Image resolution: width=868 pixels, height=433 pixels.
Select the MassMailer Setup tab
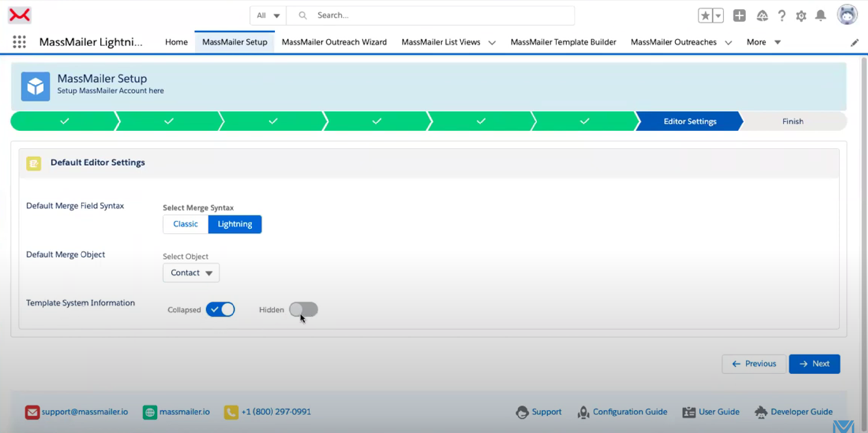point(235,42)
